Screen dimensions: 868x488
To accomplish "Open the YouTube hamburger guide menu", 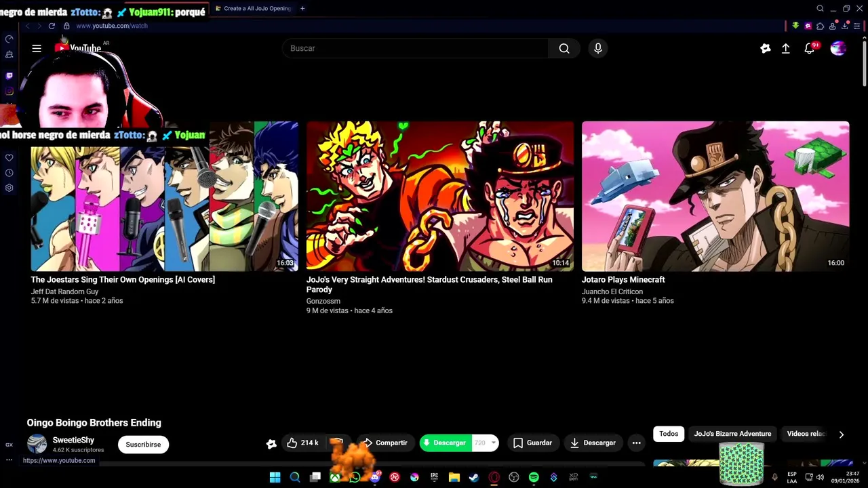I will pyautogui.click(x=37, y=48).
